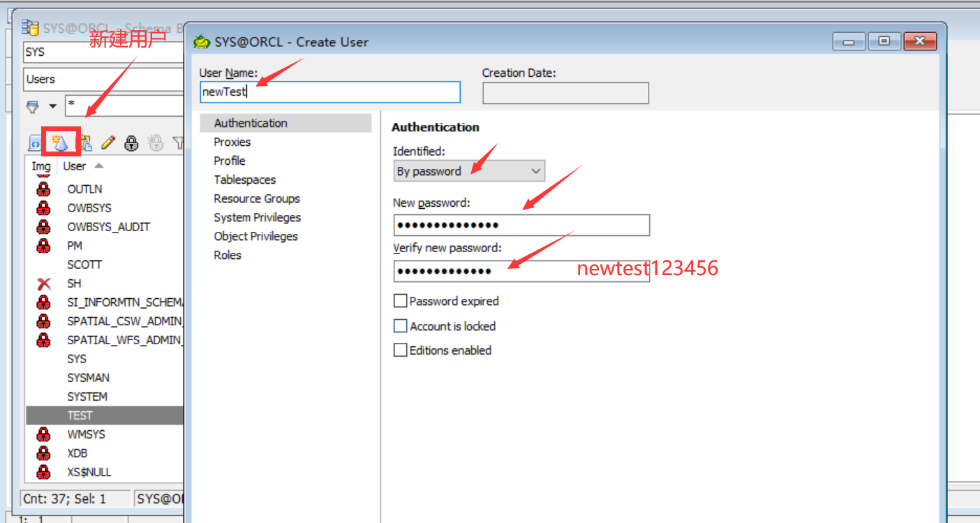Click the User Name input field
The image size is (980, 523).
point(330,92)
